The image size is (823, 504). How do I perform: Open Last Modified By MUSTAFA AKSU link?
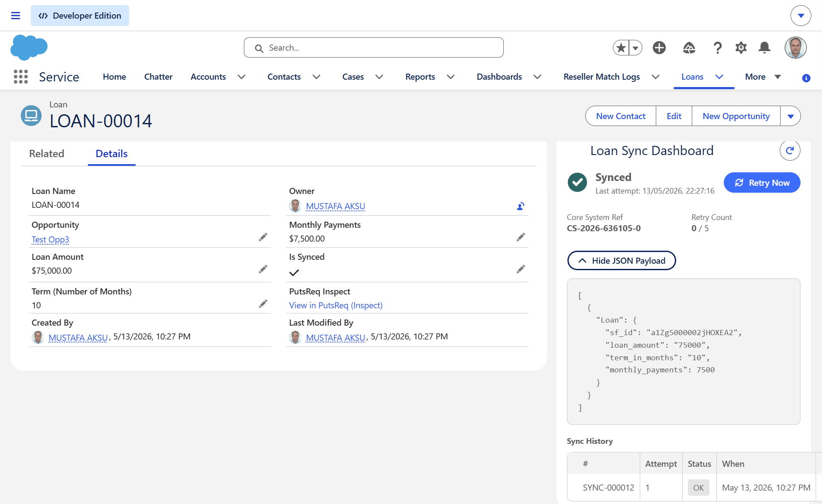click(x=336, y=338)
